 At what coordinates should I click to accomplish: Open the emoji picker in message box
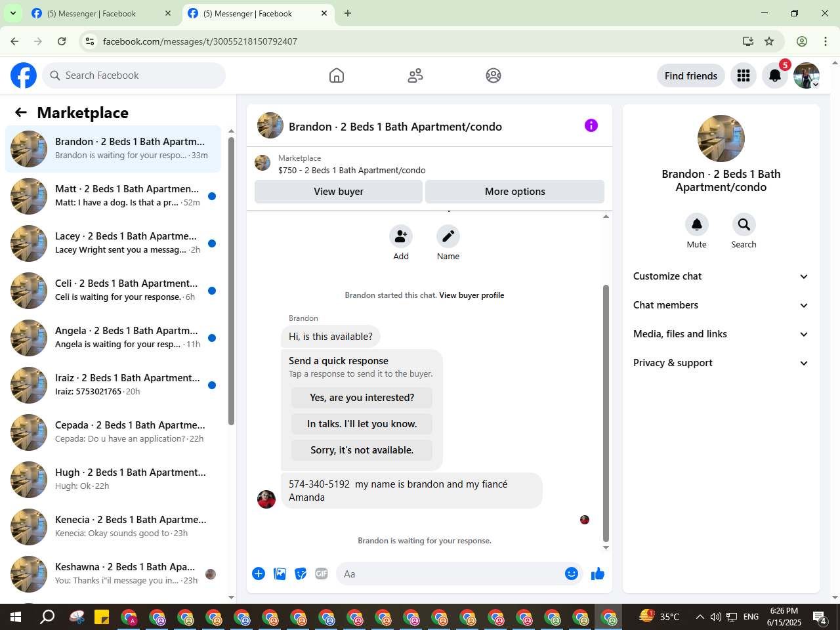point(572,574)
